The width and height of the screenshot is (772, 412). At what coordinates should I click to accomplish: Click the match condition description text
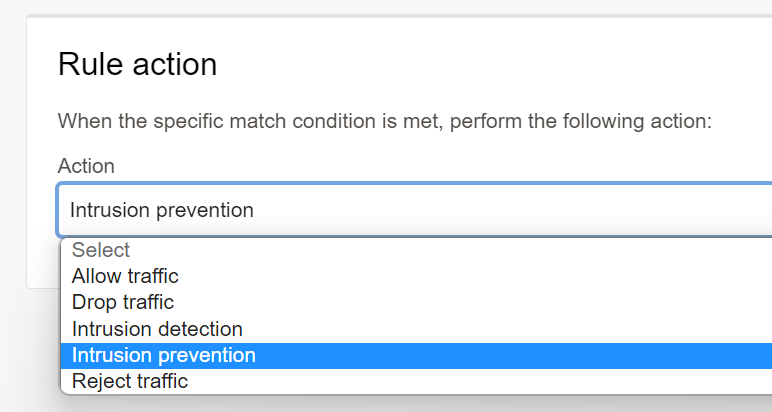[384, 121]
